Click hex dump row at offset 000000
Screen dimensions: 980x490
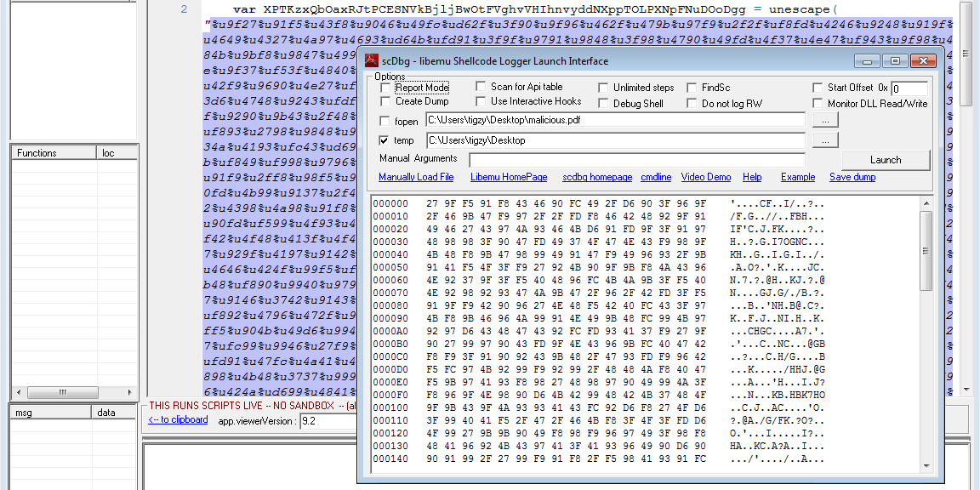coord(599,204)
